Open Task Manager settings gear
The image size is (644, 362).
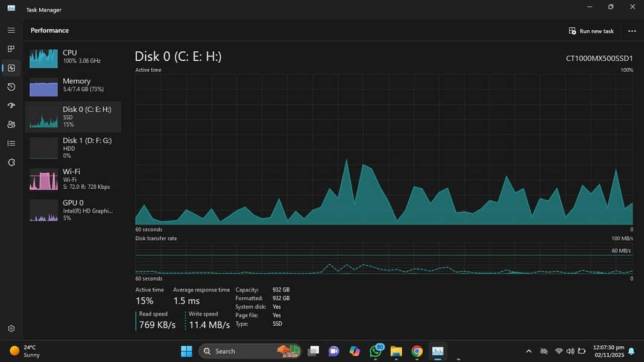tap(11, 329)
